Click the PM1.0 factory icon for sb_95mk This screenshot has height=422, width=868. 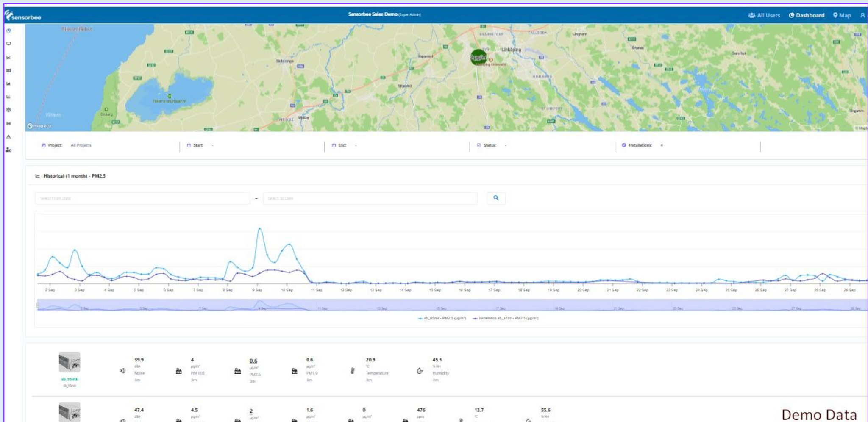tap(295, 371)
